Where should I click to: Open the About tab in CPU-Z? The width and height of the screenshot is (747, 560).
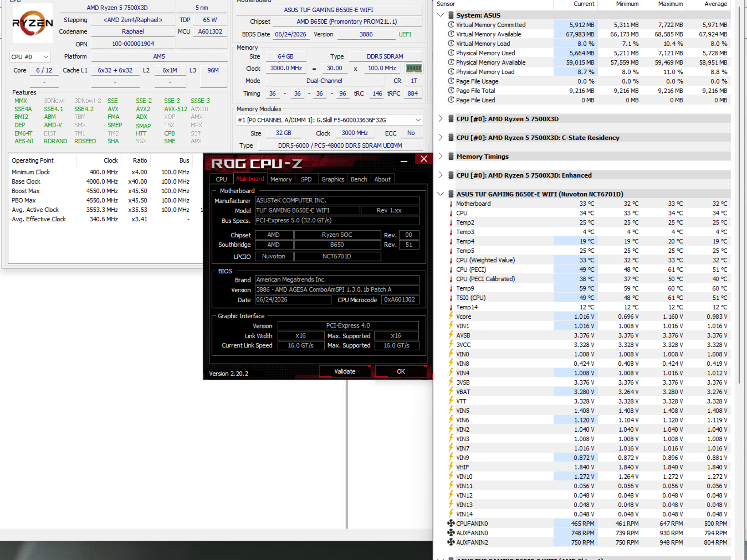(x=382, y=179)
